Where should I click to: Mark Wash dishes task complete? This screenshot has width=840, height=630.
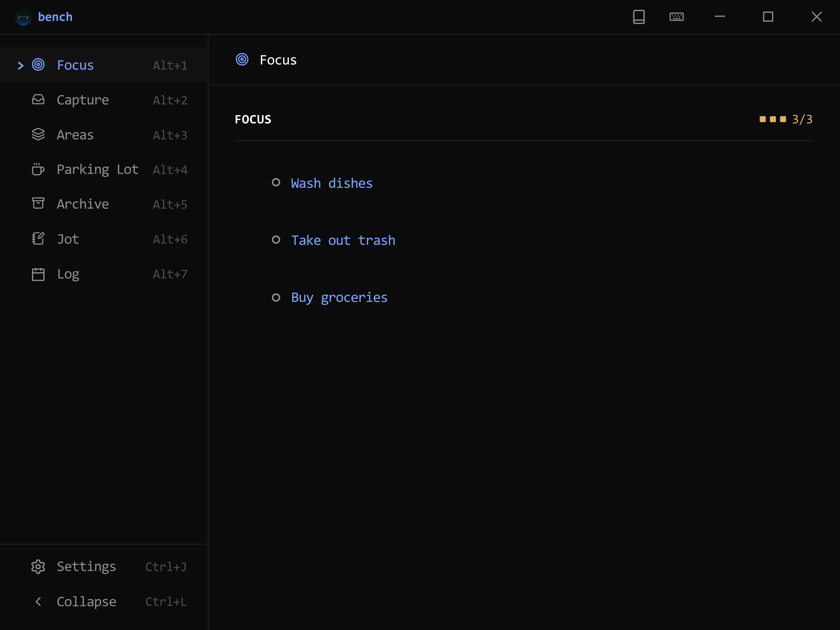point(276,183)
